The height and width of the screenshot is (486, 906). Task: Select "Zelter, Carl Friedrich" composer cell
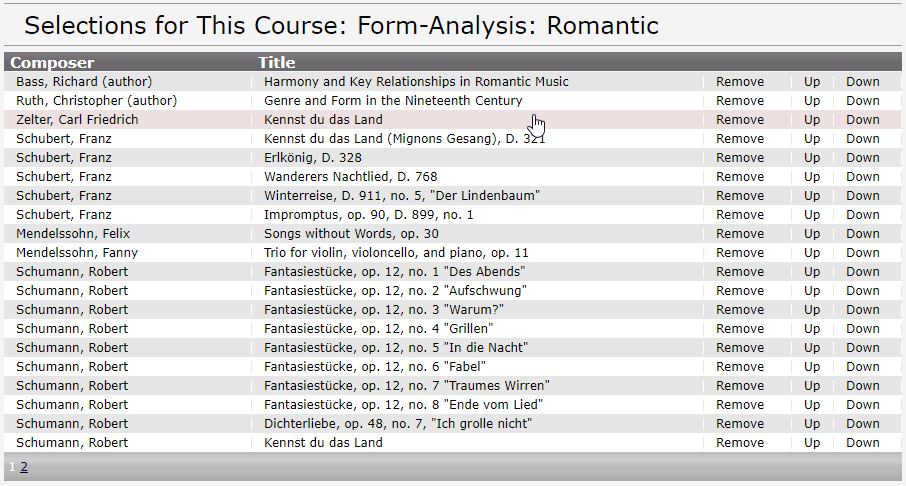(77, 120)
